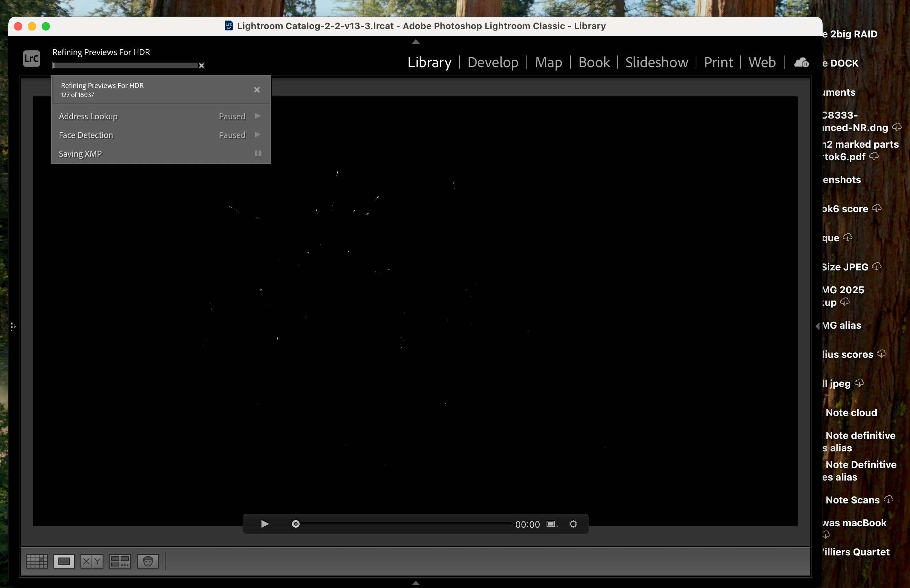This screenshot has width=910, height=588.
Task: Switch to the Develop module
Action: [x=492, y=62]
